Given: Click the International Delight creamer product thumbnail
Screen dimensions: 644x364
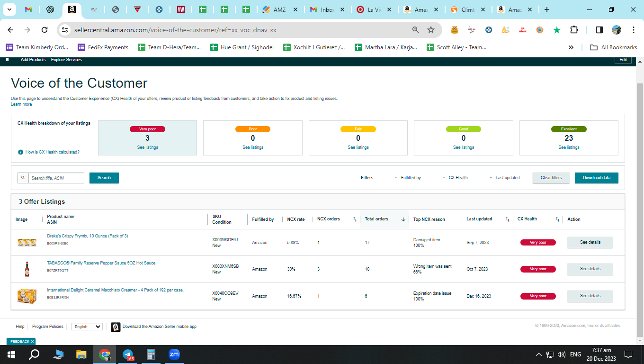Looking at the screenshot, I should pos(27,296).
